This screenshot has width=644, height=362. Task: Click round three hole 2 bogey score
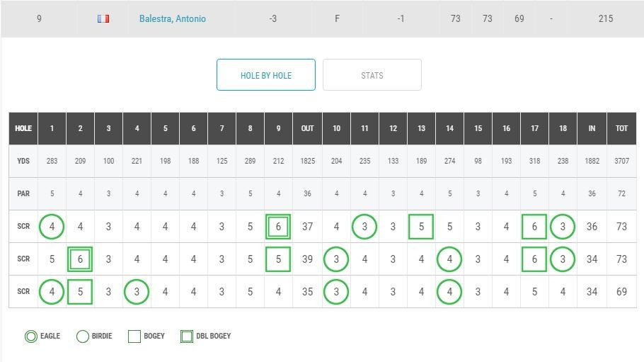click(80, 292)
